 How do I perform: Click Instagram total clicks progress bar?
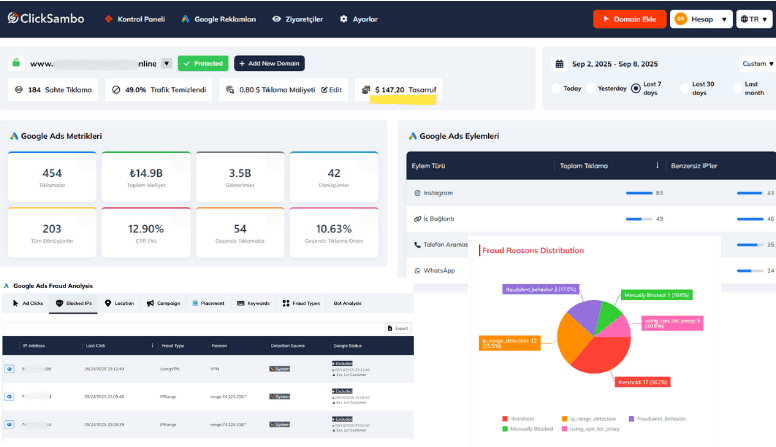pyautogui.click(x=639, y=193)
